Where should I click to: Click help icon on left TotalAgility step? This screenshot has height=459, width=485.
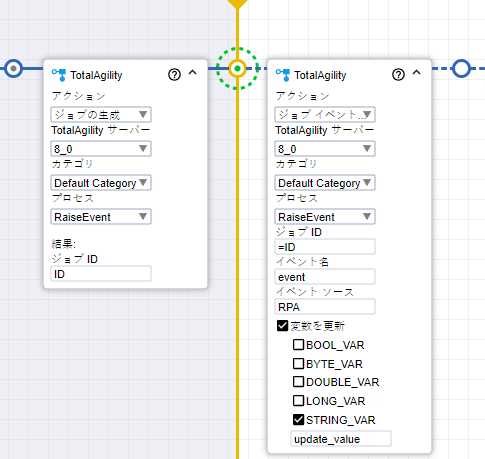click(x=174, y=74)
